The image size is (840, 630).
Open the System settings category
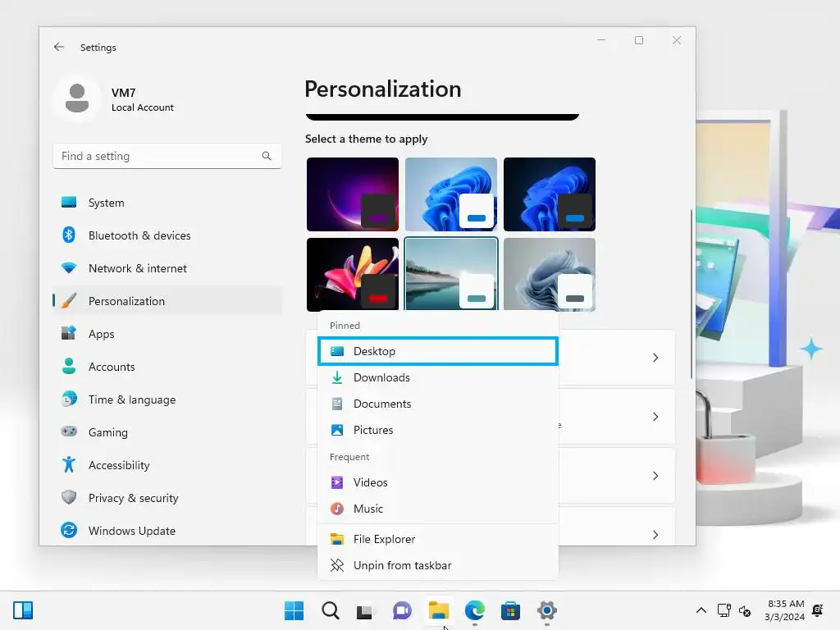[167, 203]
